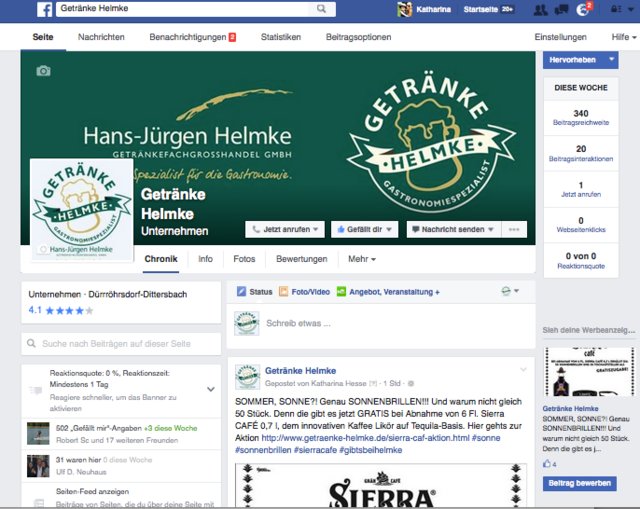Open the Statistiken menu item
The image size is (640, 509).
click(x=280, y=37)
